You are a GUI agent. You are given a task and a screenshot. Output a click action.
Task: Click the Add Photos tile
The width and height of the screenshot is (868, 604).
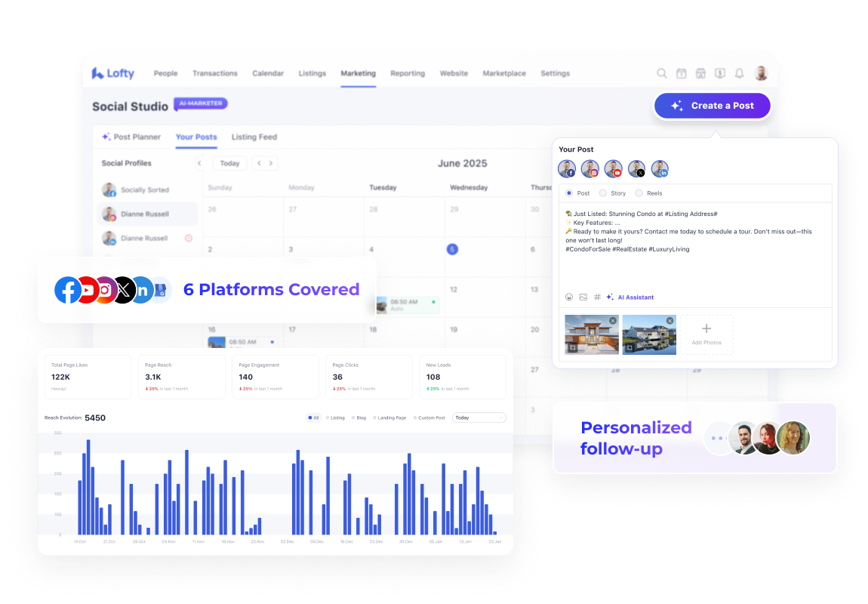[706, 334]
